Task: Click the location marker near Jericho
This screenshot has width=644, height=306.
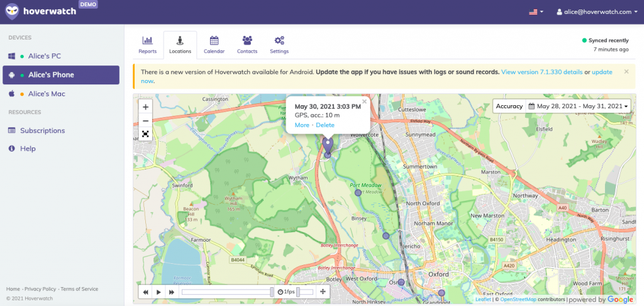Action: pos(386,235)
